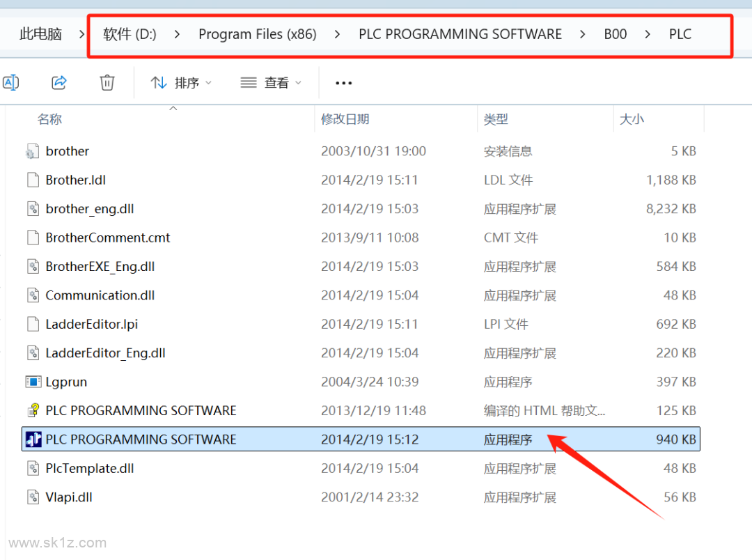The image size is (752, 560).
Task: Go to 软件 (D:) in the address bar
Action: pos(130,34)
